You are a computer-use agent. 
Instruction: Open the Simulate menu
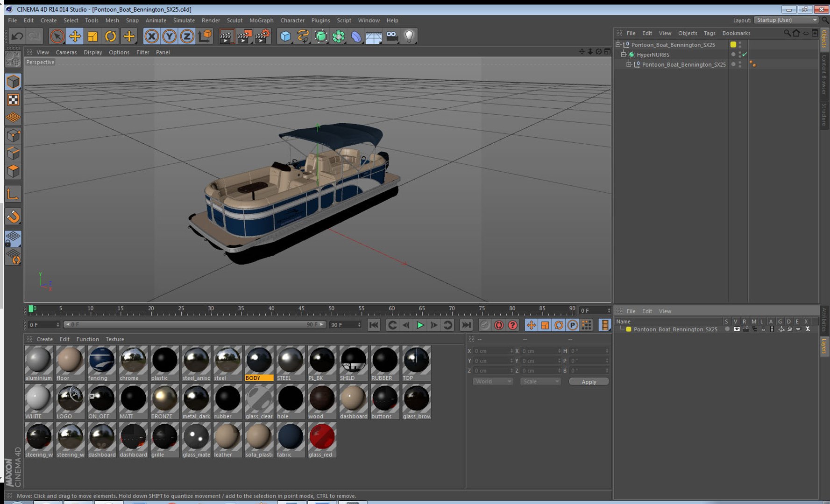click(184, 21)
